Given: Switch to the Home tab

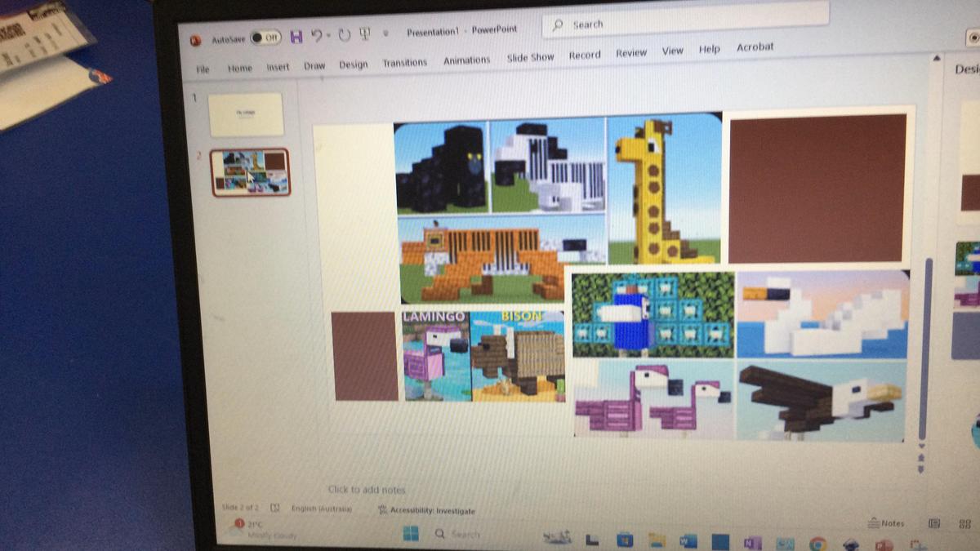Looking at the screenshot, I should pyautogui.click(x=239, y=69).
